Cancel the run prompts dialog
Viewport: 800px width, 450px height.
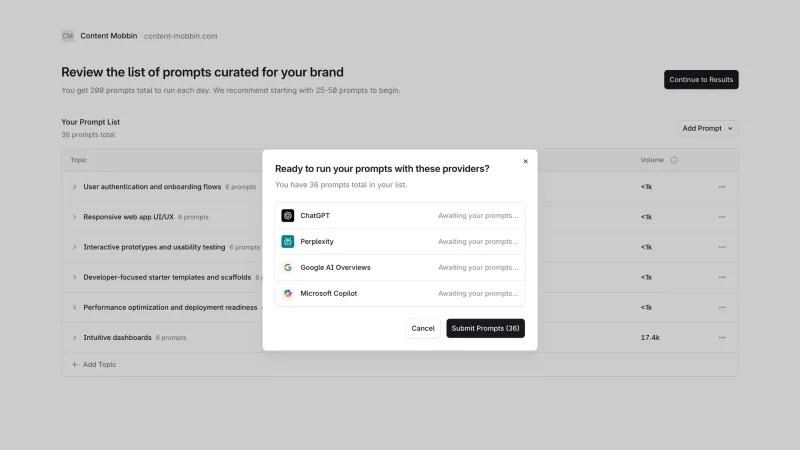(423, 328)
